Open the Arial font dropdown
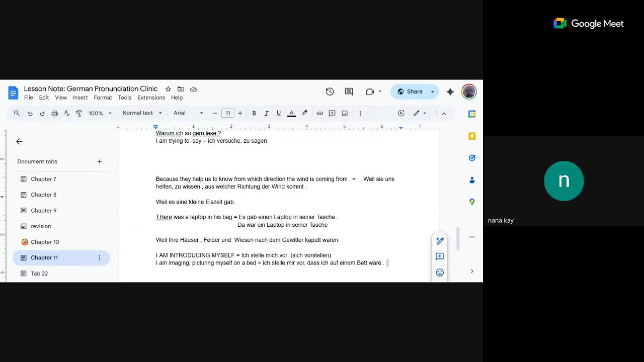 point(188,113)
